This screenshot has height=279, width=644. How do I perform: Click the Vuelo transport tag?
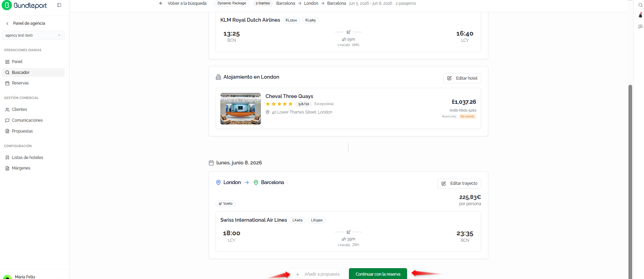226,204
